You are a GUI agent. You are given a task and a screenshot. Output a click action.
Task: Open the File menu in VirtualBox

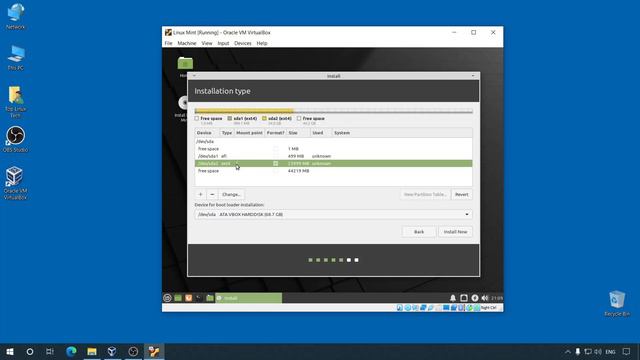point(168,43)
